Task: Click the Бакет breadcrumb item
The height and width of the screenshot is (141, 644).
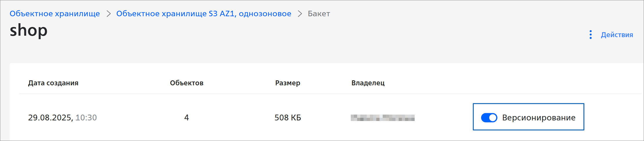Action: 319,14
